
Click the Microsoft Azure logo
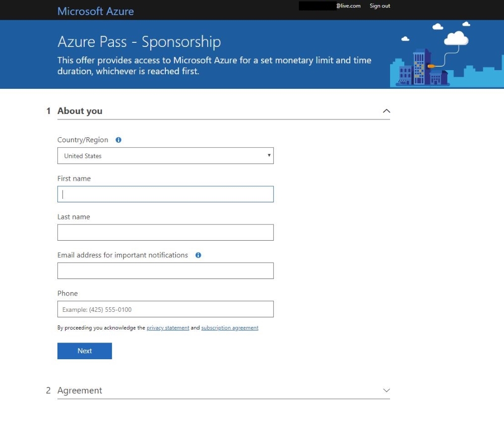tap(95, 11)
